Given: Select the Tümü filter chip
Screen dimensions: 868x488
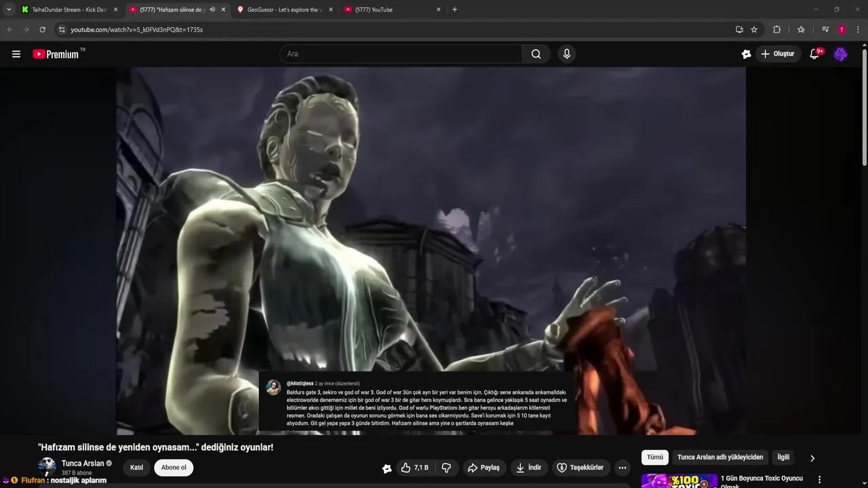Looking at the screenshot, I should coord(654,457).
